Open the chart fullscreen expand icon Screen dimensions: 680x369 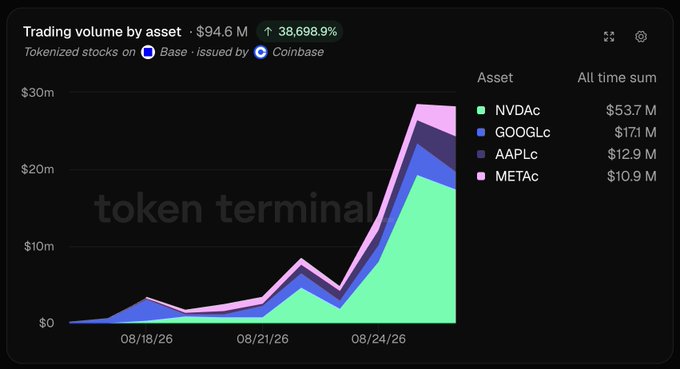609,37
